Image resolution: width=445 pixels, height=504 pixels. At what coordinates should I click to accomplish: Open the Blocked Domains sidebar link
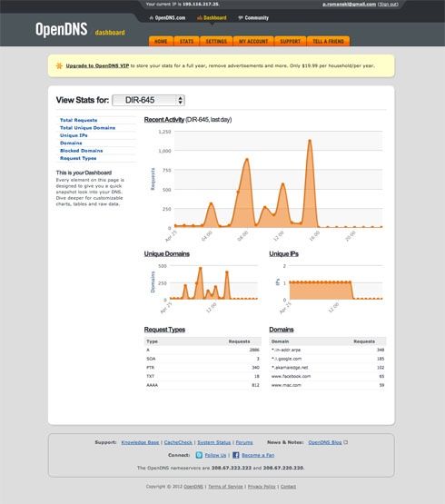82,151
